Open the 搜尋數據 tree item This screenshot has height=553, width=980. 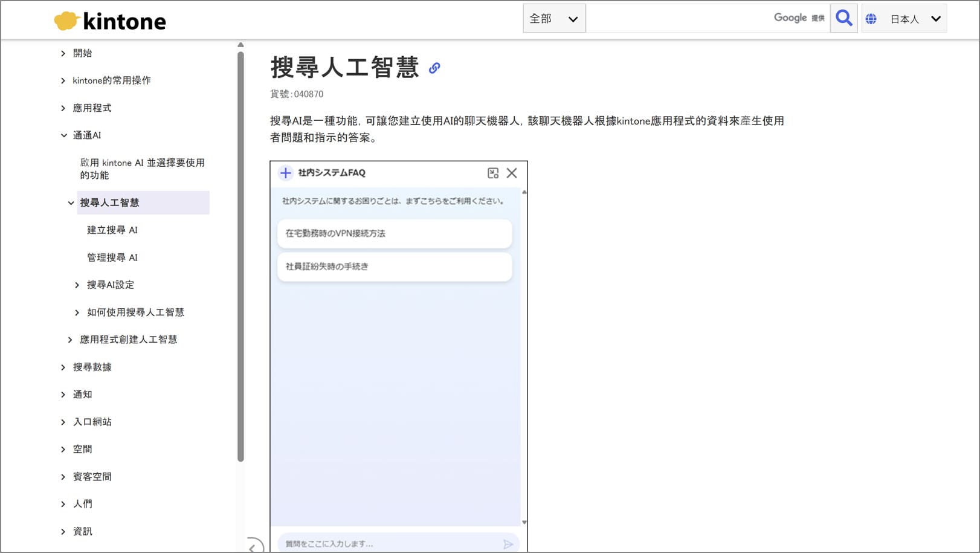[92, 367]
